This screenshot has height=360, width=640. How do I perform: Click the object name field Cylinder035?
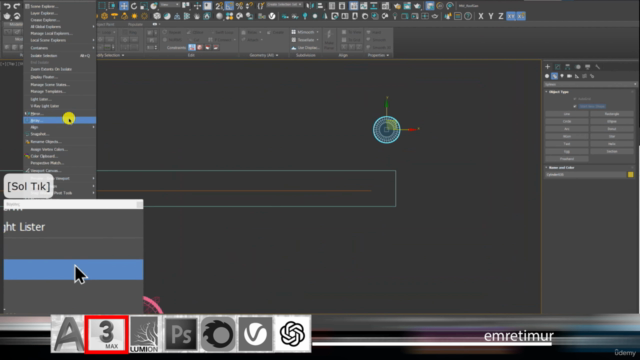pyautogui.click(x=585, y=175)
